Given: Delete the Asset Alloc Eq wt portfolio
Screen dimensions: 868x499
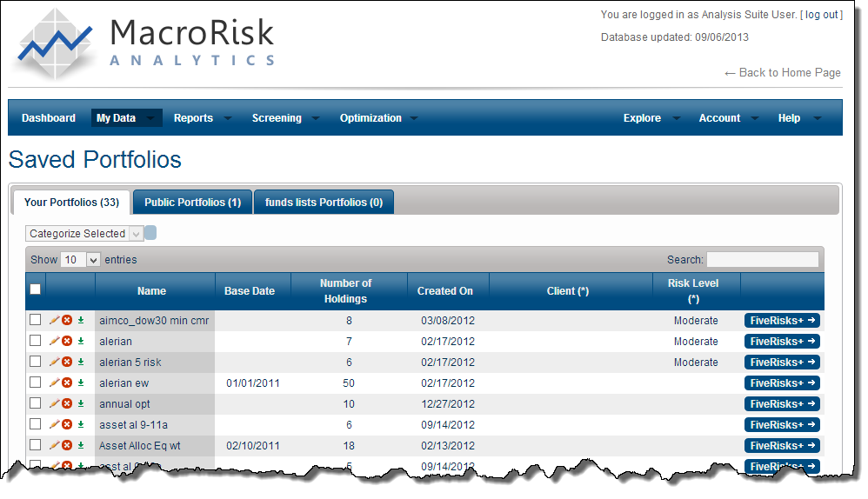Looking at the screenshot, I should pyautogui.click(x=67, y=445).
